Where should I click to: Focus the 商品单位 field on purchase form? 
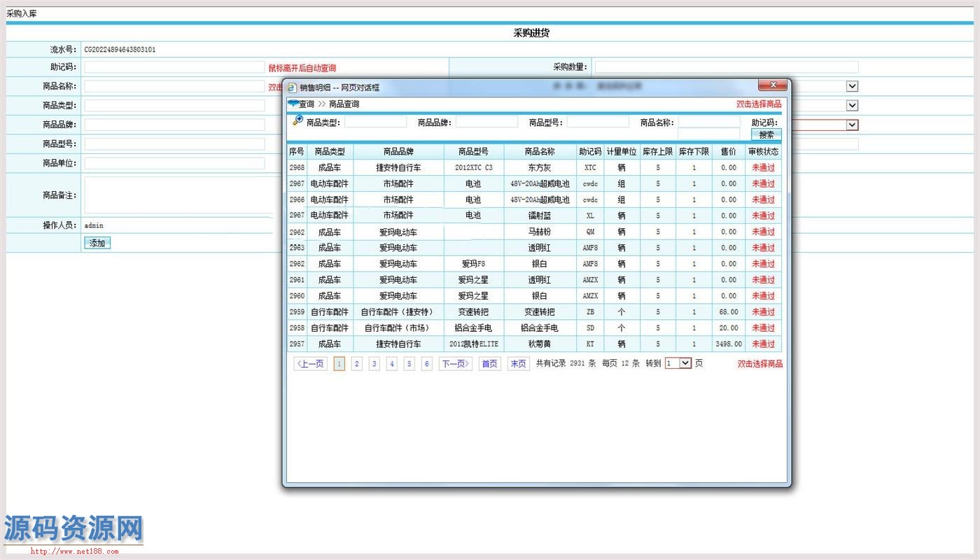pyautogui.click(x=174, y=163)
